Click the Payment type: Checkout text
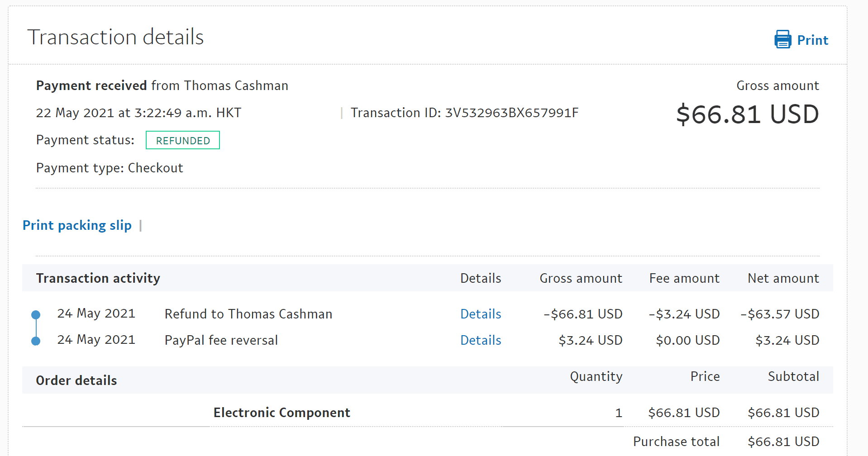The width and height of the screenshot is (868, 456). pos(110,168)
